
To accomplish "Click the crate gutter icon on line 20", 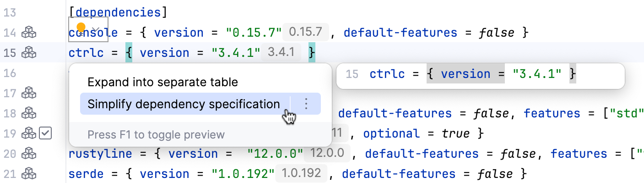I will tap(30, 154).
